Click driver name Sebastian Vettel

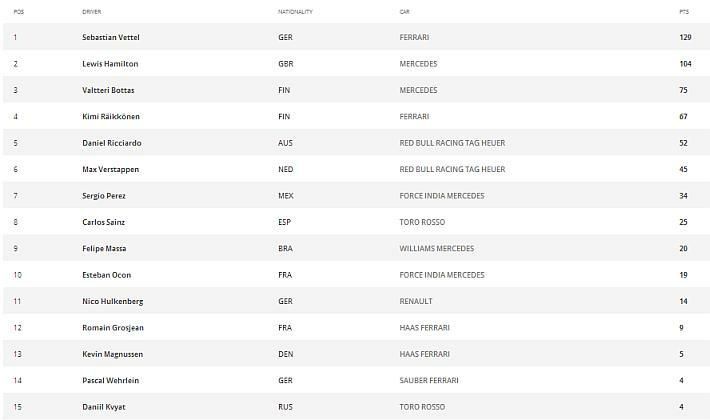click(x=110, y=37)
